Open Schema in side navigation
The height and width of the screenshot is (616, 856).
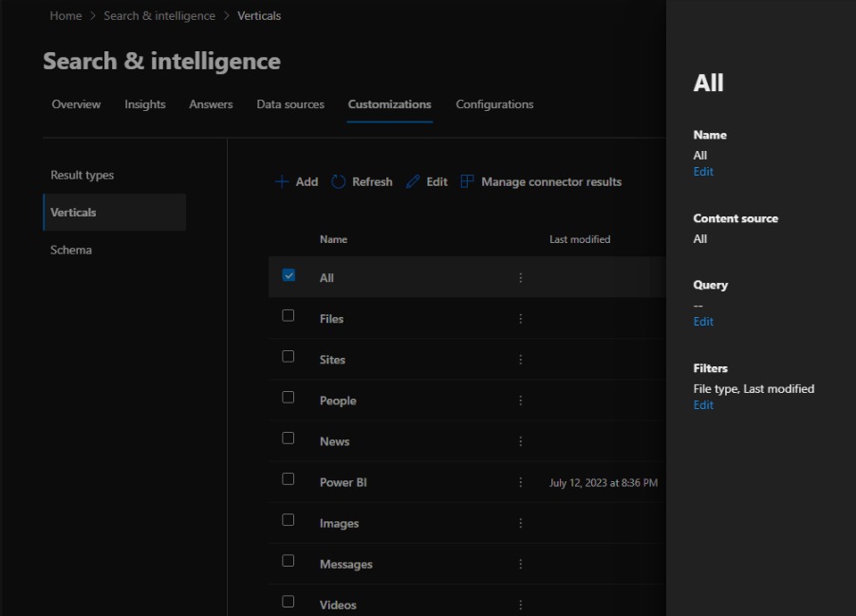pos(71,251)
